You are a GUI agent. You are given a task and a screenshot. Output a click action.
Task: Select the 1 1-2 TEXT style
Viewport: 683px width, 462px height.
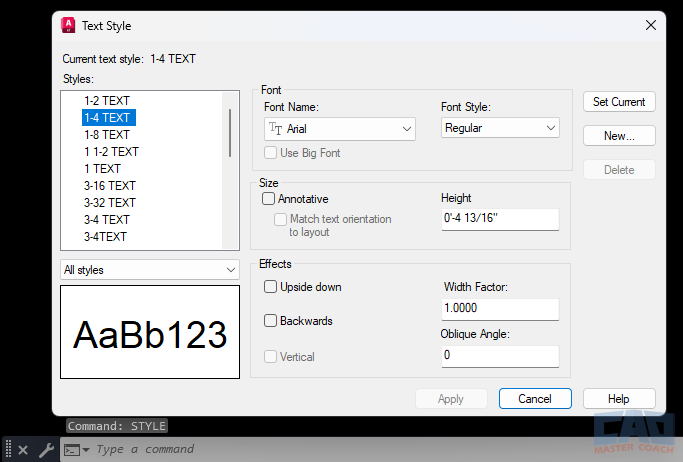click(x=111, y=152)
